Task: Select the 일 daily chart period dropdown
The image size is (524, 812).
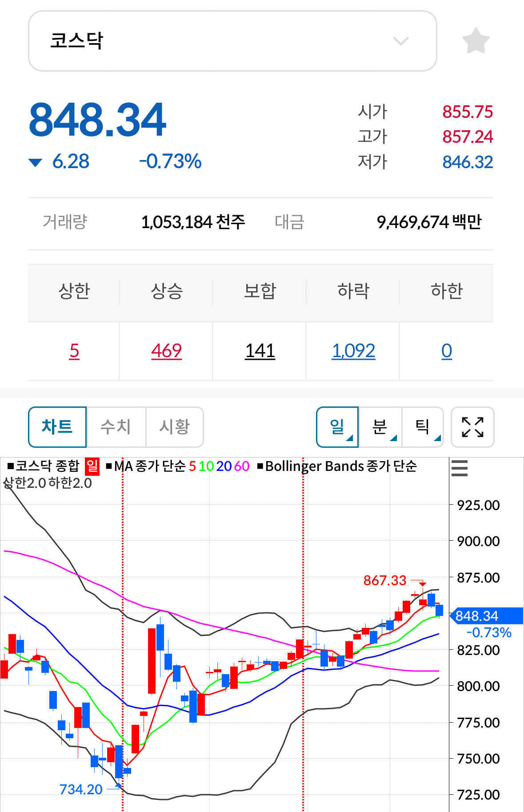Action: coord(337,427)
